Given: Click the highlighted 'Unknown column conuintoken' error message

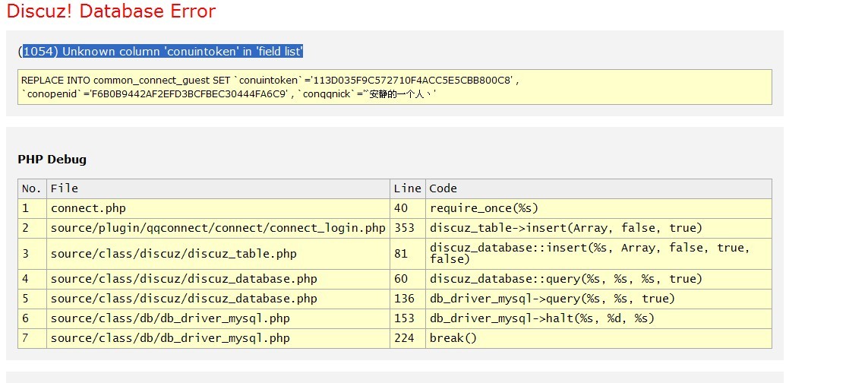Looking at the screenshot, I should pyautogui.click(x=163, y=52).
